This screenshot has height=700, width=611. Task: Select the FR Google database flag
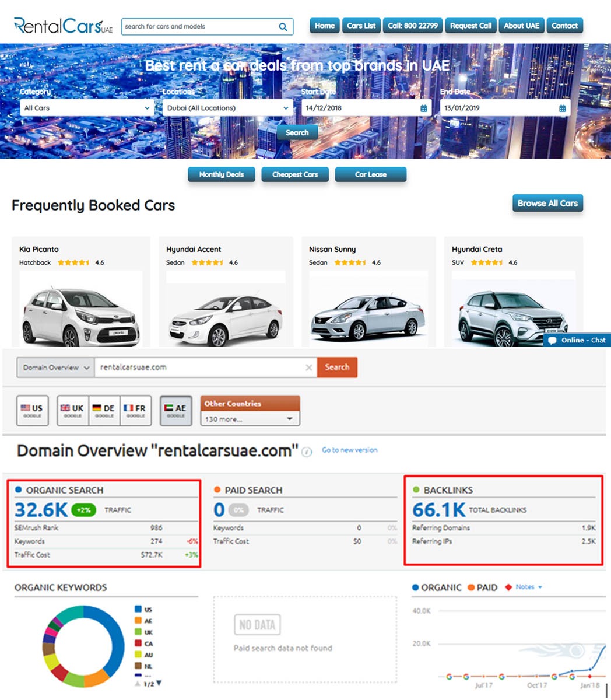point(135,411)
